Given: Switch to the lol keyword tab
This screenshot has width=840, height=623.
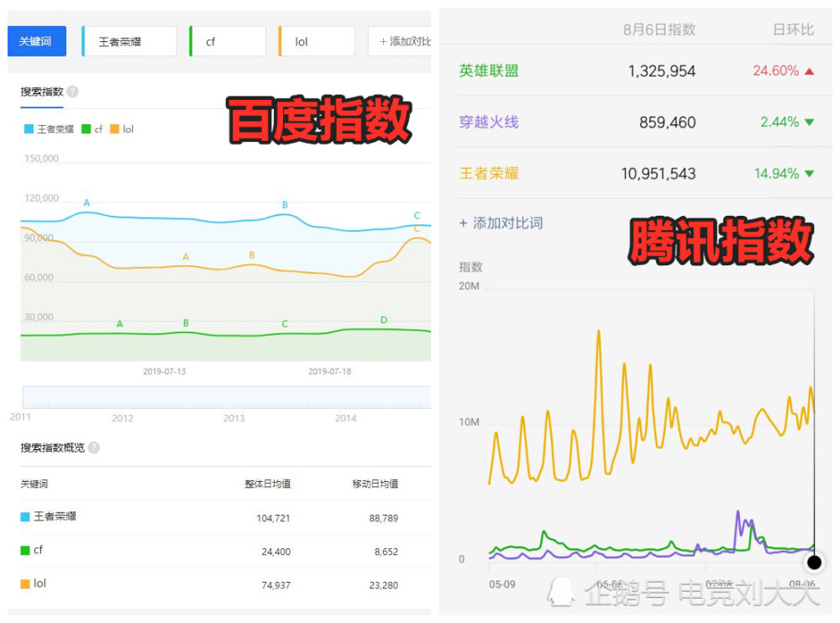Looking at the screenshot, I should click(316, 40).
